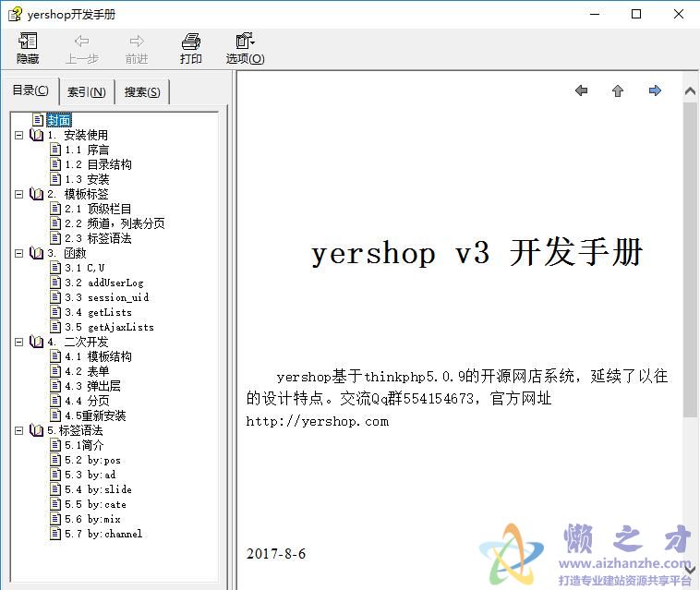Open the 5.5 by:cate topic
The height and width of the screenshot is (590, 700).
pos(95,504)
